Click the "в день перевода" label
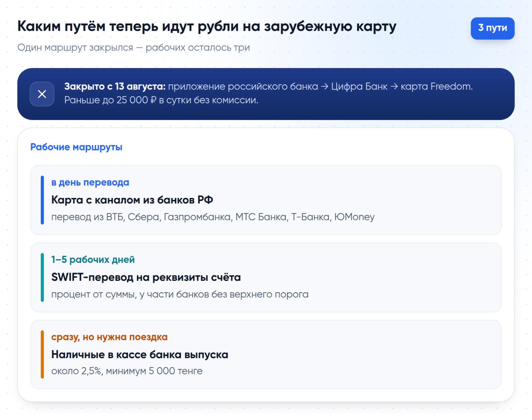 coord(90,182)
